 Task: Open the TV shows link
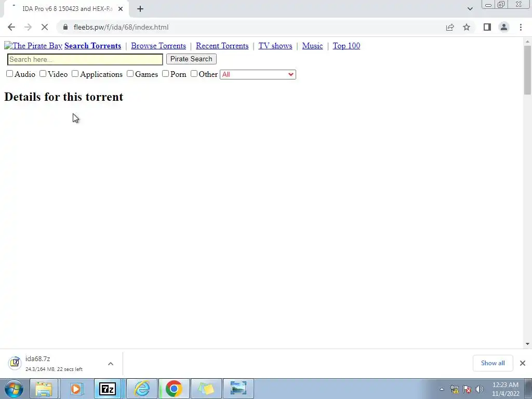(275, 46)
